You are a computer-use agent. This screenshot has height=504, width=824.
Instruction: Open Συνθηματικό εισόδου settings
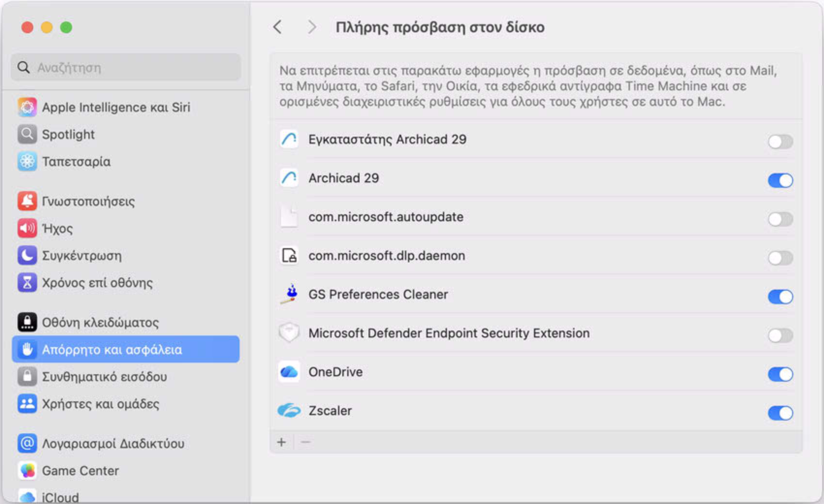point(126,377)
